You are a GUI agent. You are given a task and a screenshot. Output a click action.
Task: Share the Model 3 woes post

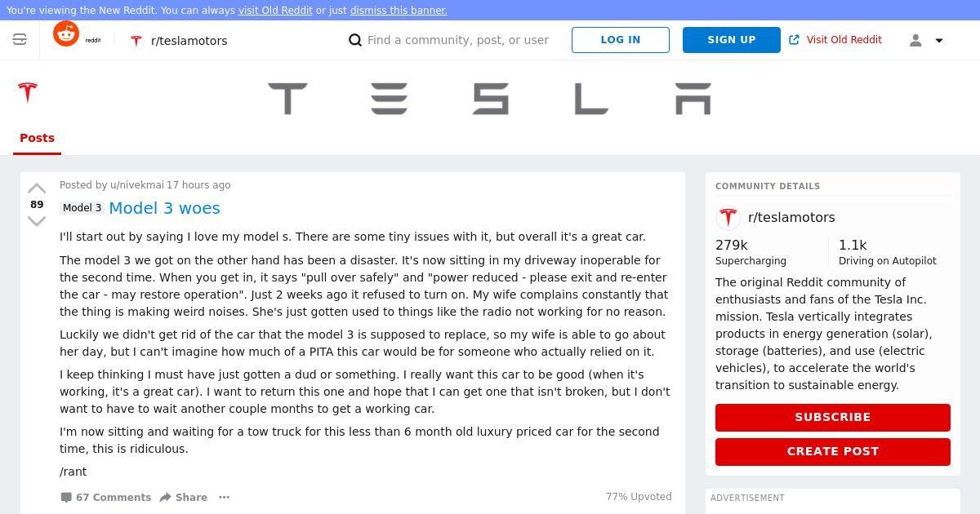(183, 497)
